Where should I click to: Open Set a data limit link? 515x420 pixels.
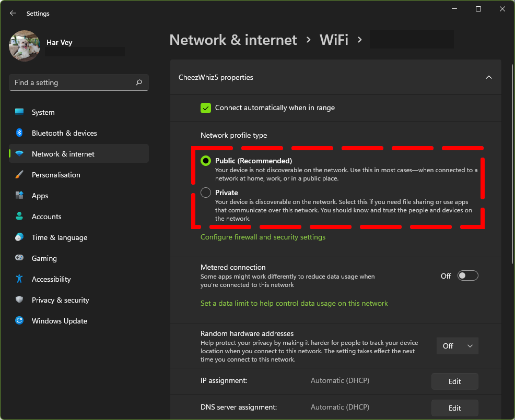click(294, 303)
